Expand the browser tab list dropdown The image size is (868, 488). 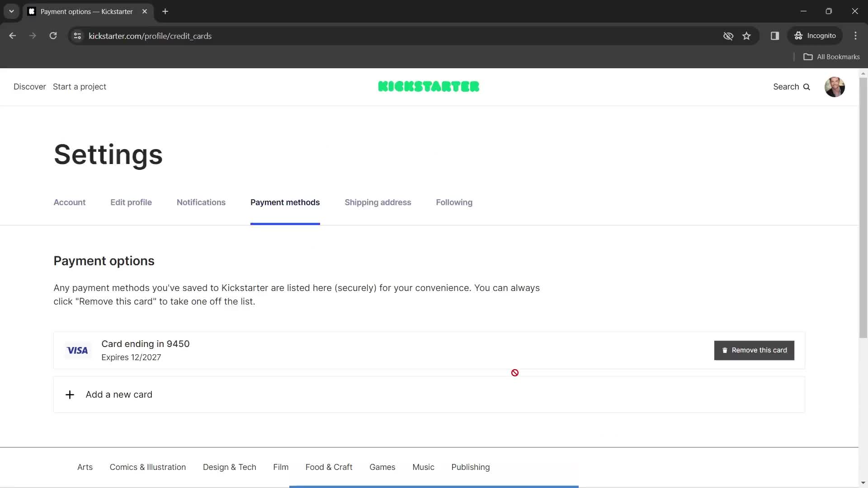pos(11,11)
